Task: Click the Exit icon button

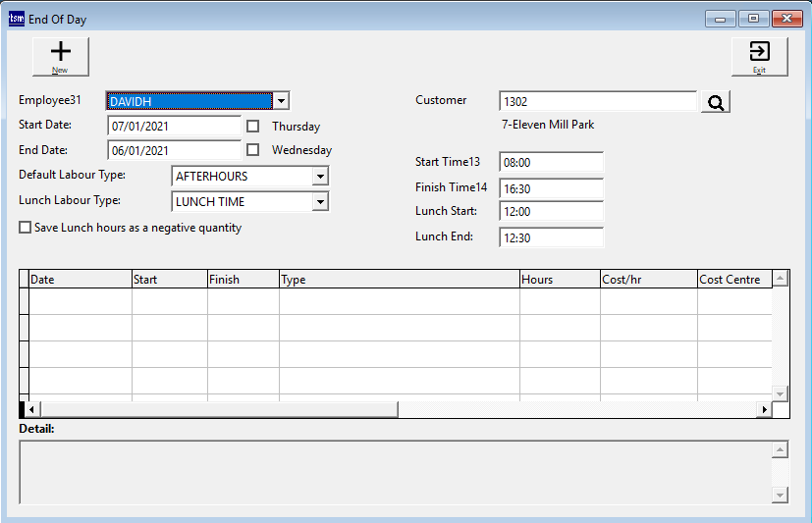Action: 759,56
